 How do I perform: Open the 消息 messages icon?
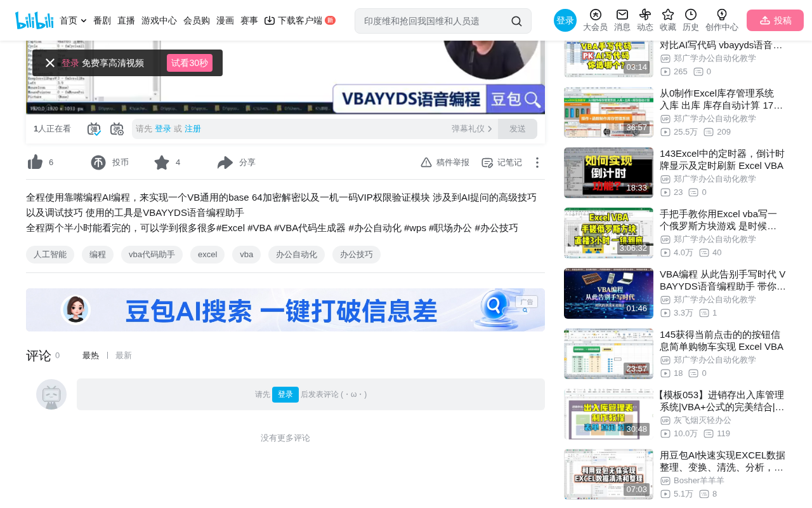622,15
